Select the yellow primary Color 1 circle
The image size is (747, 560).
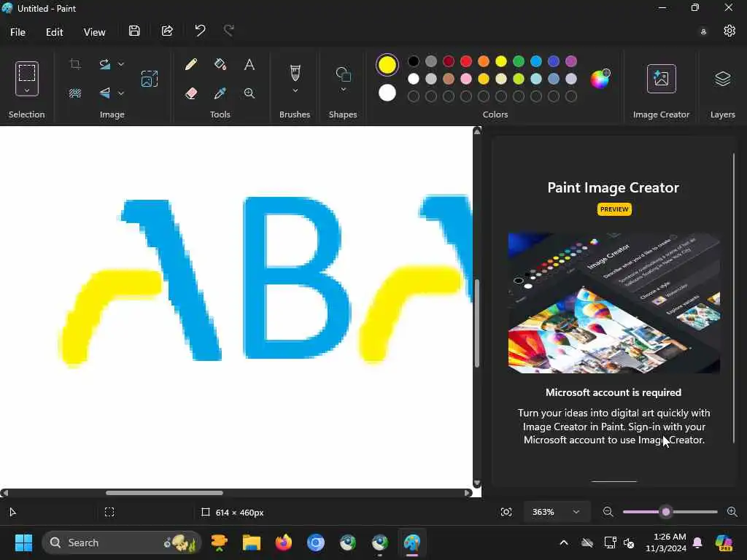click(x=387, y=65)
